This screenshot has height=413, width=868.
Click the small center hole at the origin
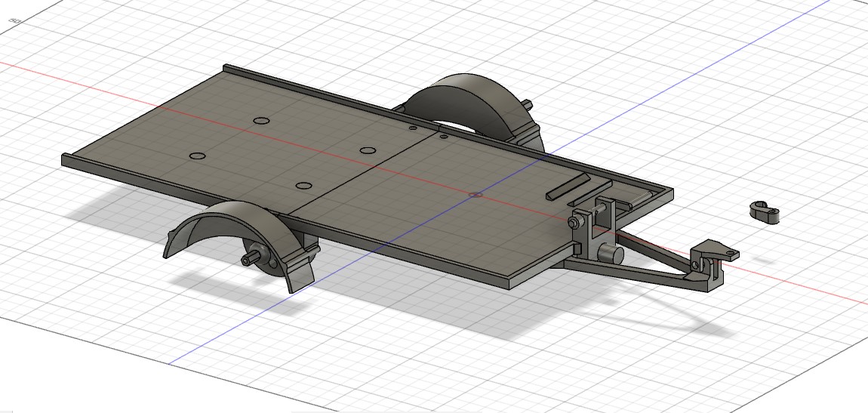475,195
